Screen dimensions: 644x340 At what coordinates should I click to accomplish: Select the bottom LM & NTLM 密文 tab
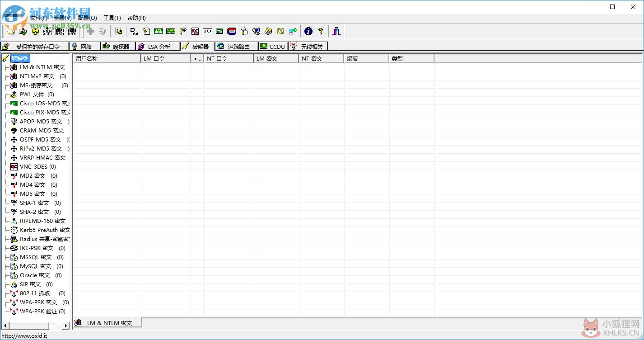107,323
